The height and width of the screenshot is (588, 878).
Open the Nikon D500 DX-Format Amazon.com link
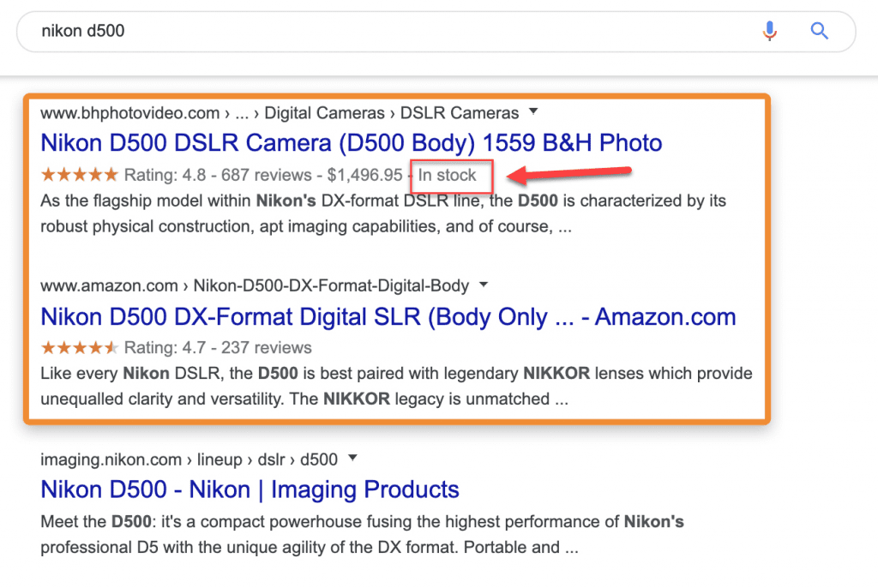click(x=388, y=317)
